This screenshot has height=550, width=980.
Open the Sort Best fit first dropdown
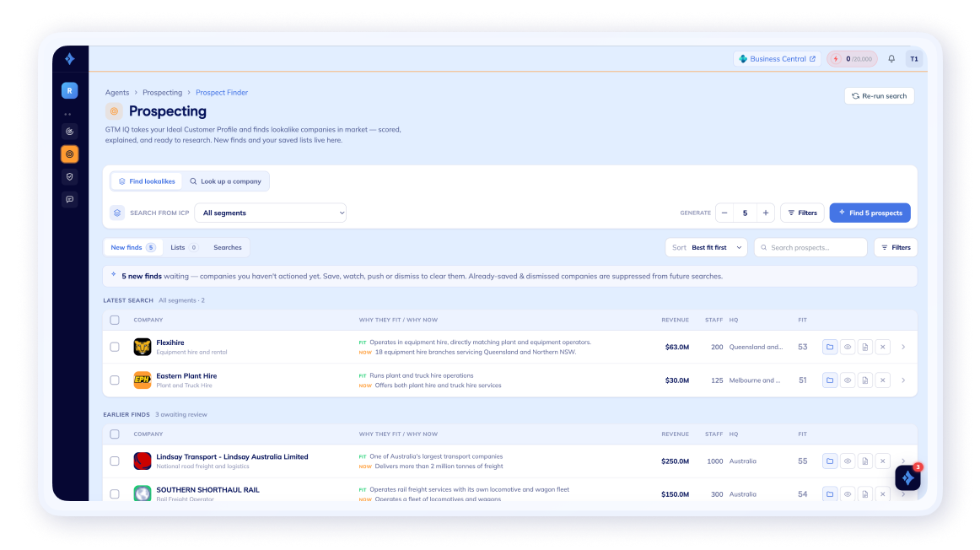click(x=706, y=247)
